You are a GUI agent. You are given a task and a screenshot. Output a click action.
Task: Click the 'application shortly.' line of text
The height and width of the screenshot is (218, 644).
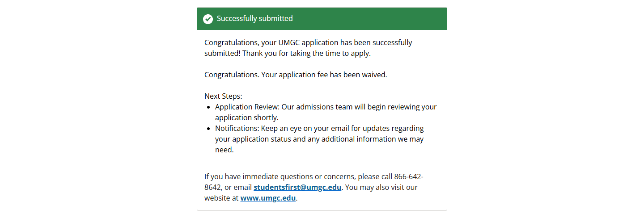pos(247,117)
